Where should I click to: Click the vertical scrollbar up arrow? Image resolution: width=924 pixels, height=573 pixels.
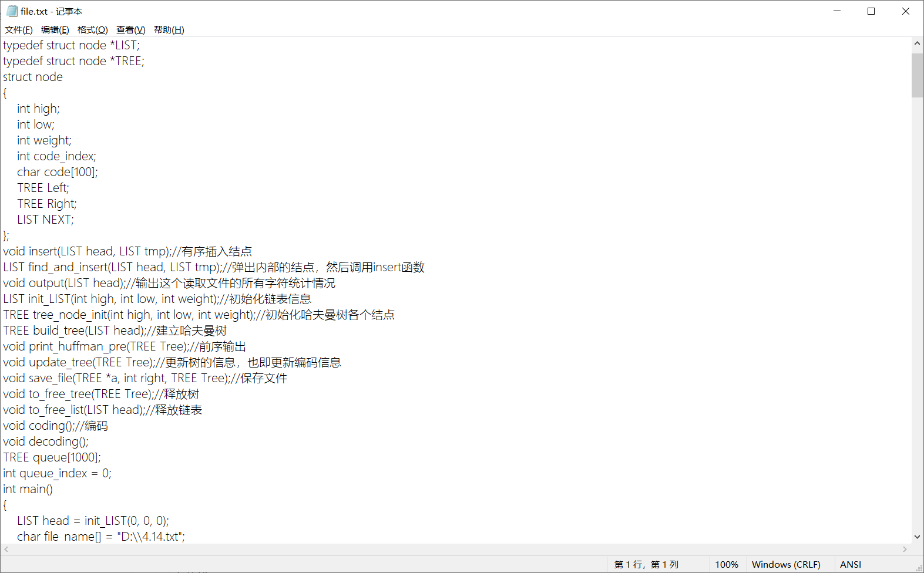[917, 43]
